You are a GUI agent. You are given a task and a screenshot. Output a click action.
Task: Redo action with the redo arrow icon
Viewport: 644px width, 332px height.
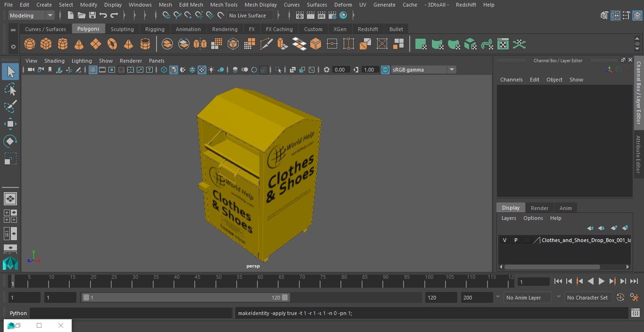114,16
